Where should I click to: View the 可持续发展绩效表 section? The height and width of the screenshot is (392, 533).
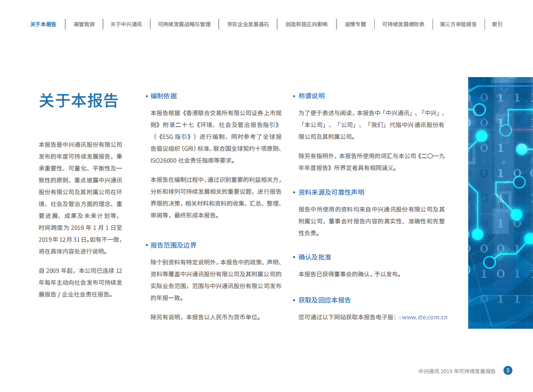(402, 23)
